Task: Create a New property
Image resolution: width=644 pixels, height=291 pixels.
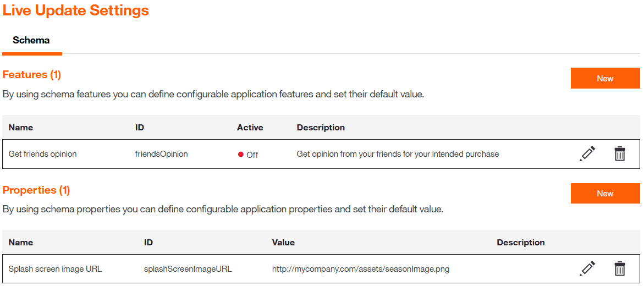Action: pos(605,194)
